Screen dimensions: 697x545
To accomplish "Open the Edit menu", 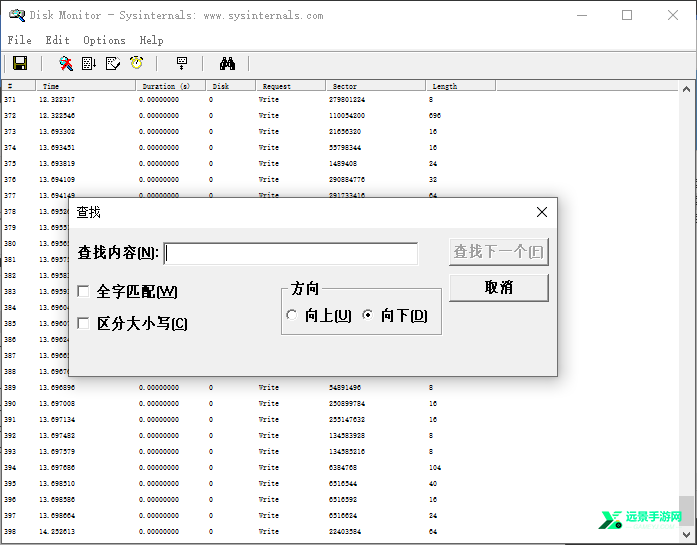I will 57,40.
